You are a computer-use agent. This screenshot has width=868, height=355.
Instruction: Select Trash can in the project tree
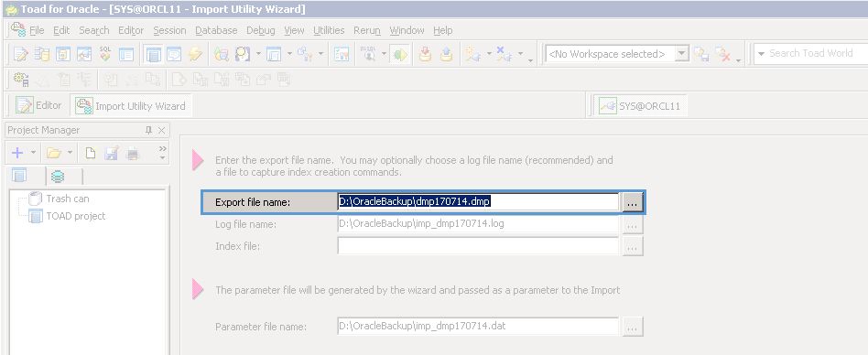[67, 199]
